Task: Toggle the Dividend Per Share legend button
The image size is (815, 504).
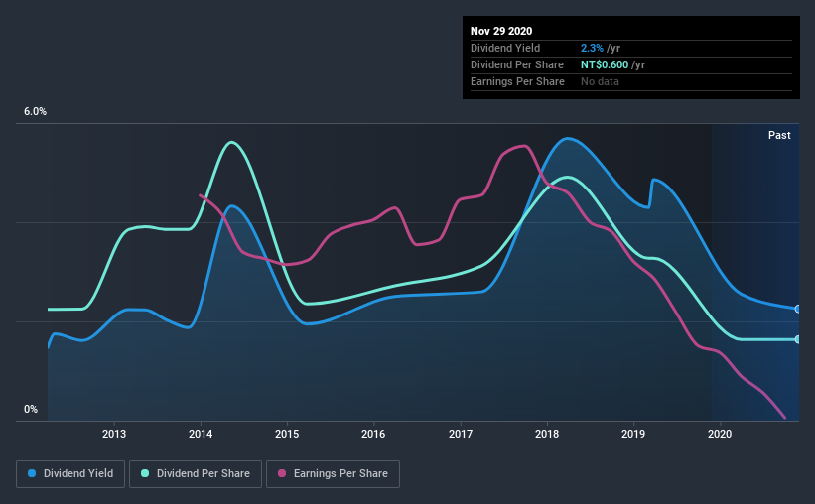Action: click(x=196, y=474)
